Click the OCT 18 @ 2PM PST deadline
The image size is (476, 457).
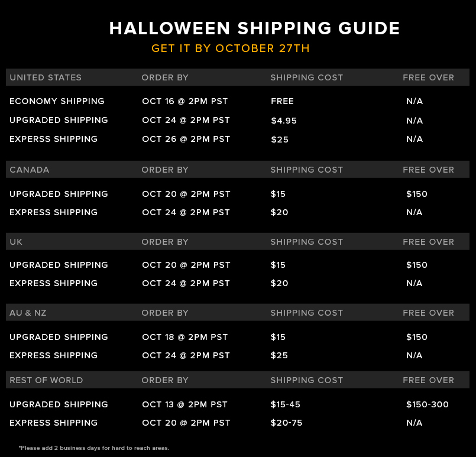[185, 337]
